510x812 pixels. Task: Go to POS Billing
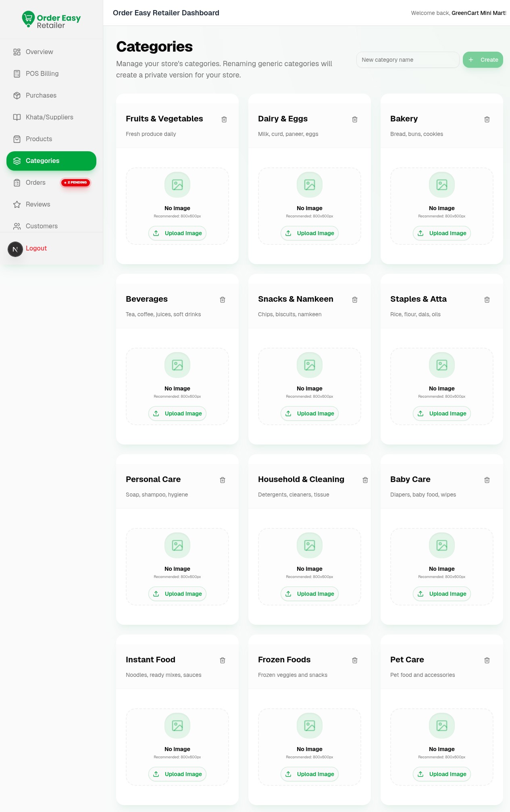click(x=51, y=74)
